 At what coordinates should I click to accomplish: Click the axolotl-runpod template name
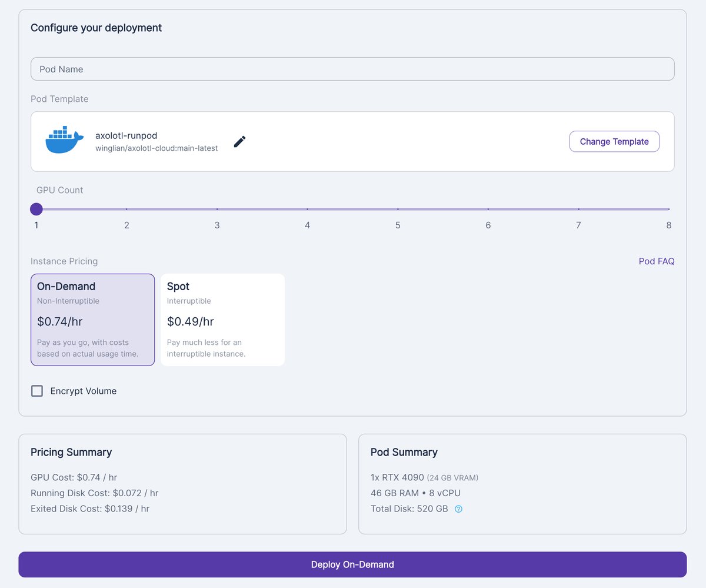[126, 135]
